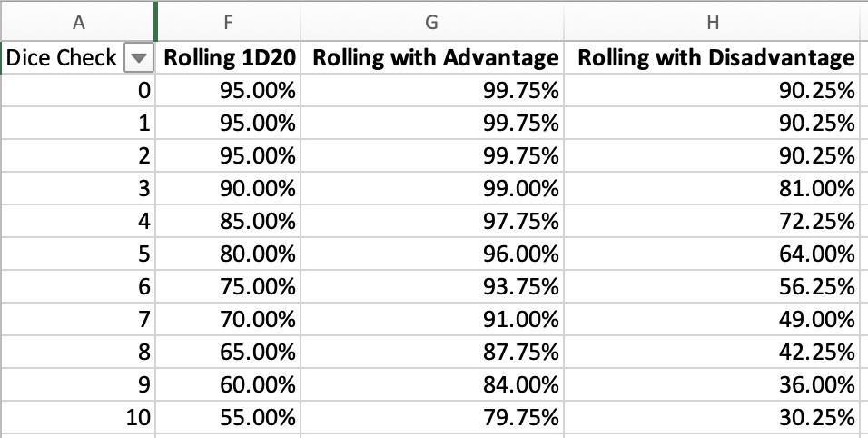The height and width of the screenshot is (438, 868).
Task: Click the 30.25% Disadvantage cell
Action: 715,418
